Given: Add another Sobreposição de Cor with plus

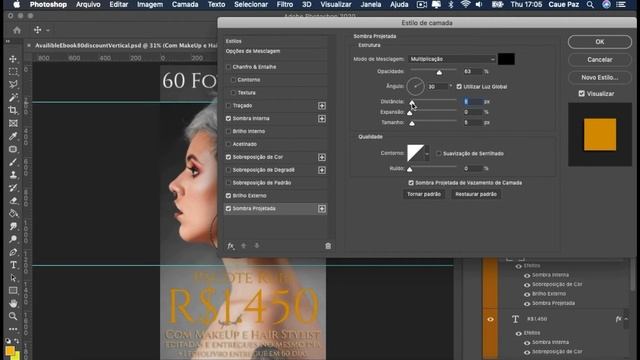Looking at the screenshot, I should [x=322, y=157].
